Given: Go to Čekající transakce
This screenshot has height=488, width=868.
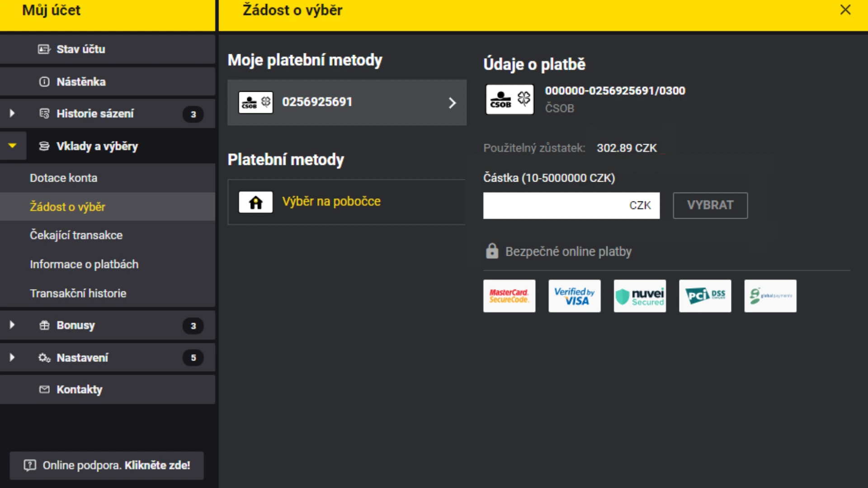Looking at the screenshot, I should 76,235.
